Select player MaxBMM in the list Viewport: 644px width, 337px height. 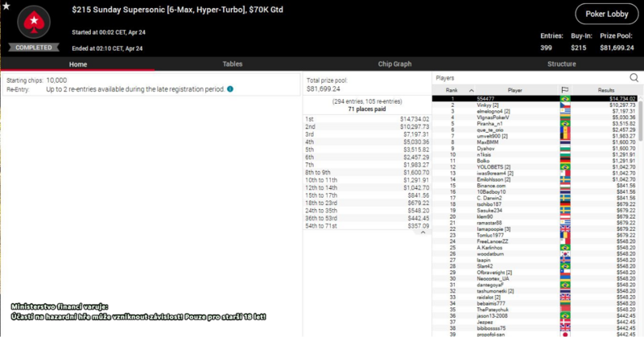pyautogui.click(x=488, y=142)
